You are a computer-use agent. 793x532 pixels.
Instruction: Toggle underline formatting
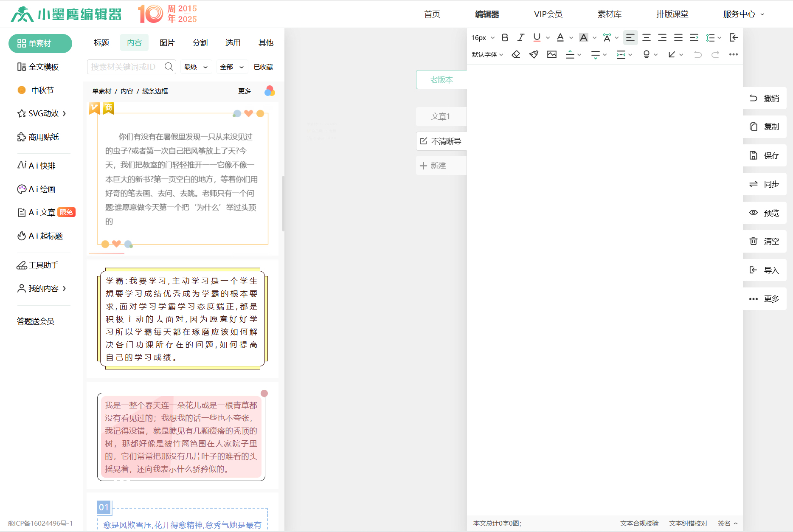pyautogui.click(x=536, y=37)
